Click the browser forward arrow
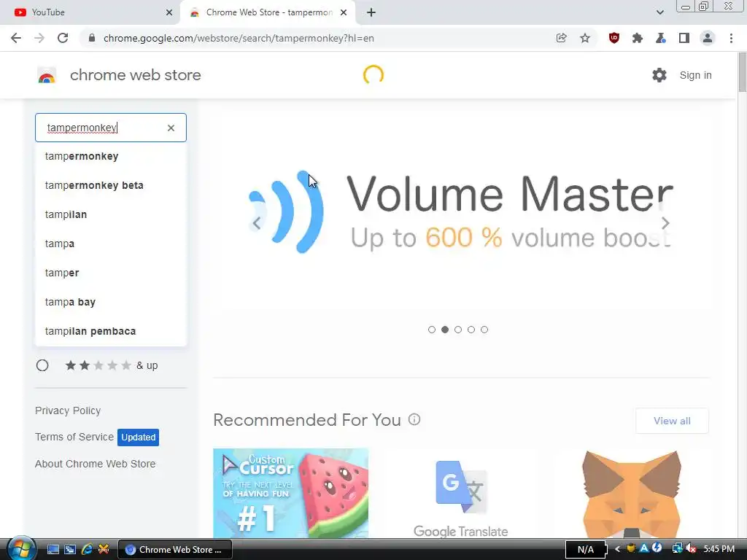The height and width of the screenshot is (560, 747). click(x=39, y=38)
